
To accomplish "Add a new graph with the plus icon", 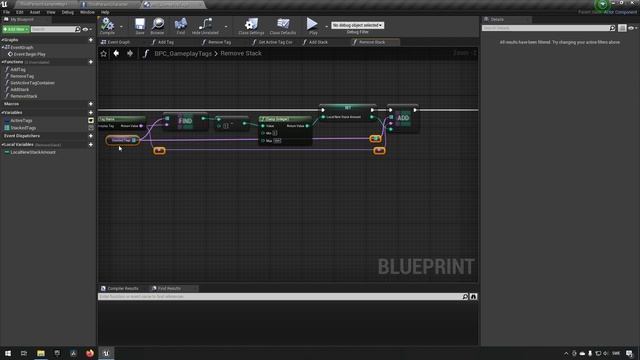I will click(91, 40).
